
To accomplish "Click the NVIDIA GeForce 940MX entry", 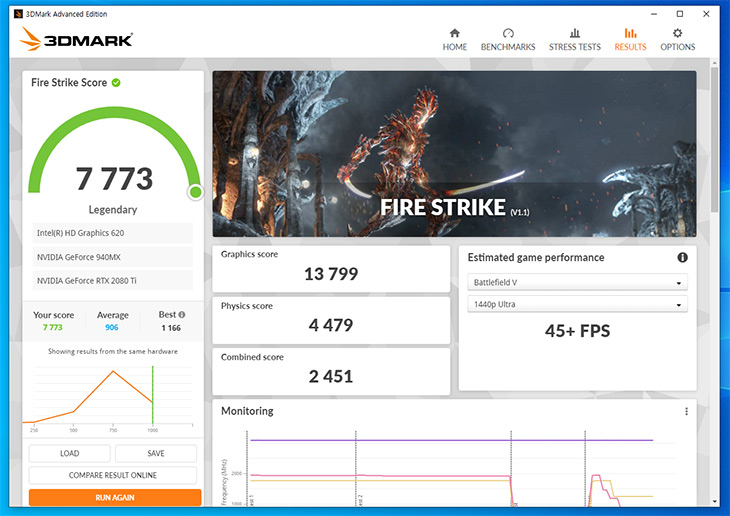I will (x=113, y=257).
